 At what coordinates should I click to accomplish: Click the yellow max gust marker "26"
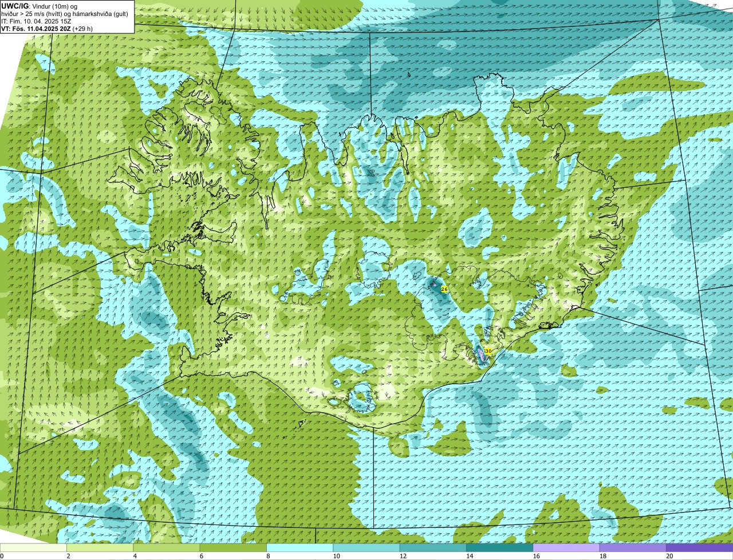point(444,289)
